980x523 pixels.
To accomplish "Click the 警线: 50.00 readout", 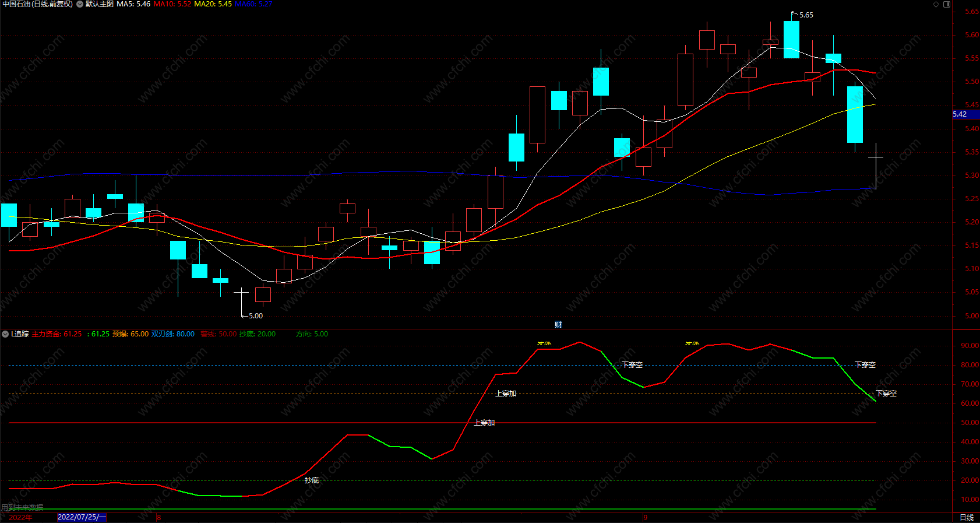I will coord(218,334).
